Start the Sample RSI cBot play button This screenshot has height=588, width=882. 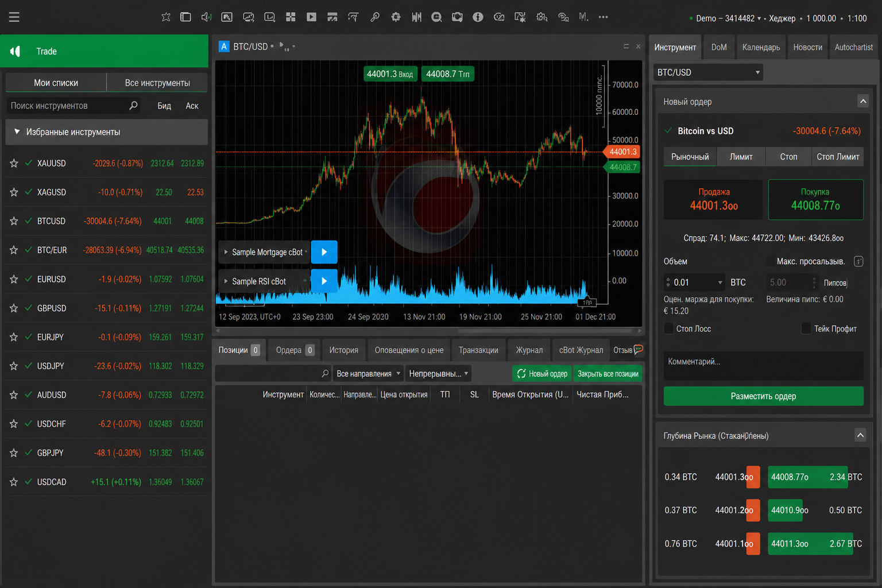coord(324,281)
